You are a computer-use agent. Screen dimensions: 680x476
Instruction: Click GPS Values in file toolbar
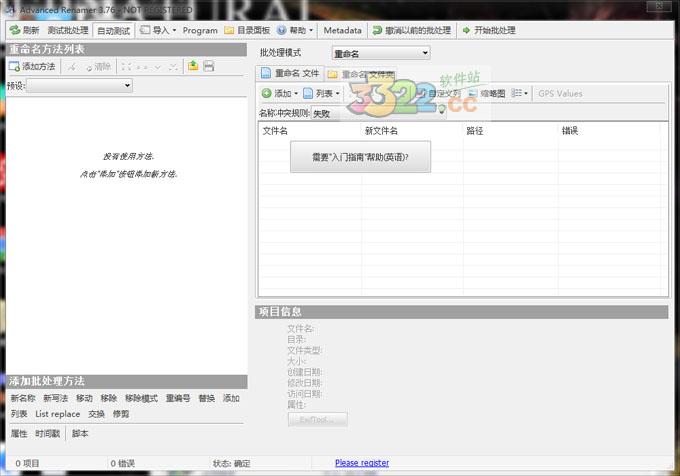tap(560, 93)
